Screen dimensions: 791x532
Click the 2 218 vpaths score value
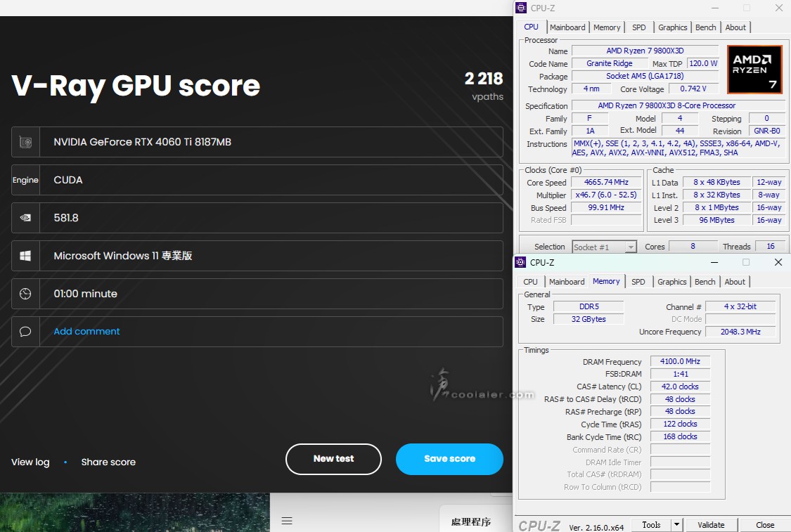coord(484,79)
